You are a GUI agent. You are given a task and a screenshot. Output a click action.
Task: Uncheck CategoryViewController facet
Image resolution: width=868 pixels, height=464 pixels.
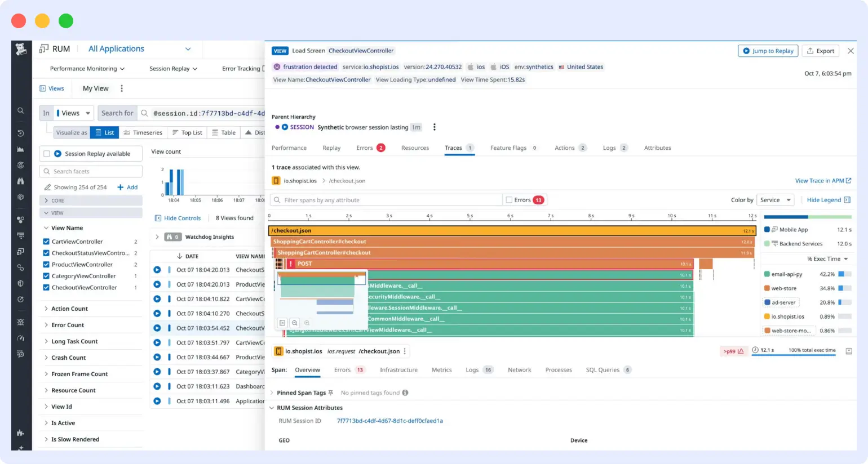[46, 276]
